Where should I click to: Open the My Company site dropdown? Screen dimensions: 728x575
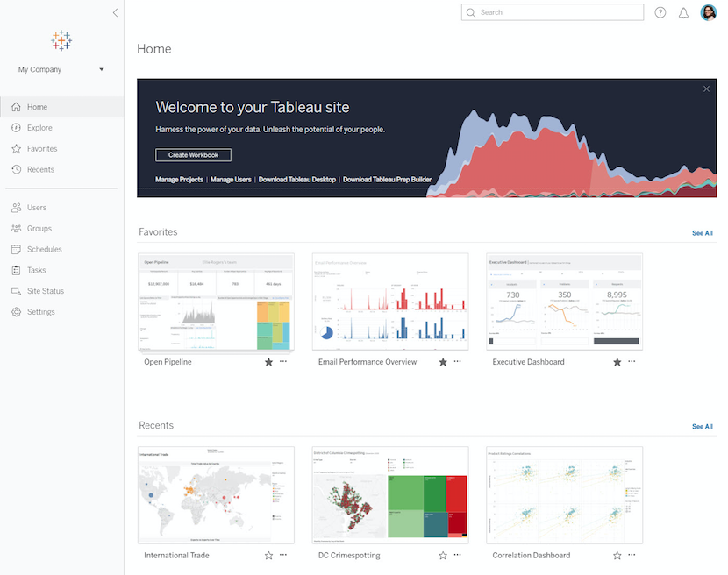pos(61,69)
